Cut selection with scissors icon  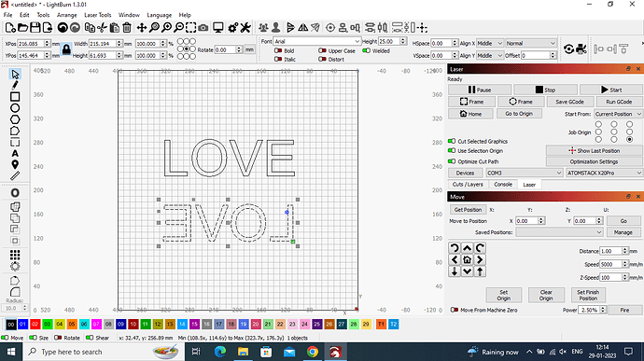(x=103, y=27)
